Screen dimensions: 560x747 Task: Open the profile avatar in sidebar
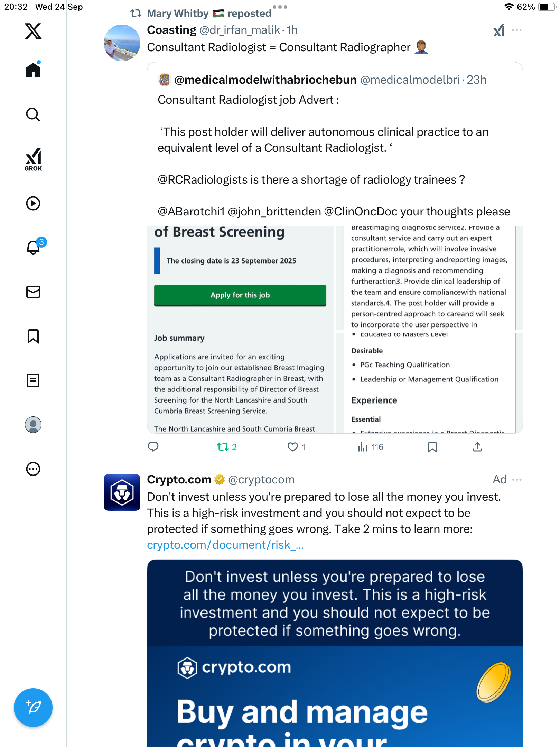(x=33, y=425)
